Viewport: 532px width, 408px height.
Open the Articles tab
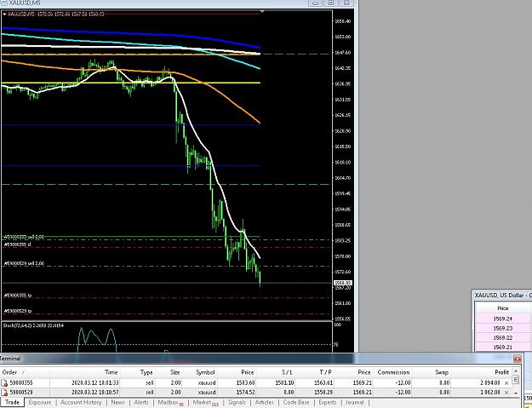[265, 402]
